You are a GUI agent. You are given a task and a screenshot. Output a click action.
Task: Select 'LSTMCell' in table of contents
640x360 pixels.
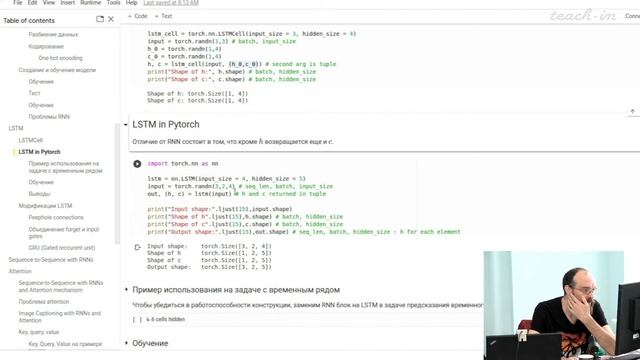(30, 140)
